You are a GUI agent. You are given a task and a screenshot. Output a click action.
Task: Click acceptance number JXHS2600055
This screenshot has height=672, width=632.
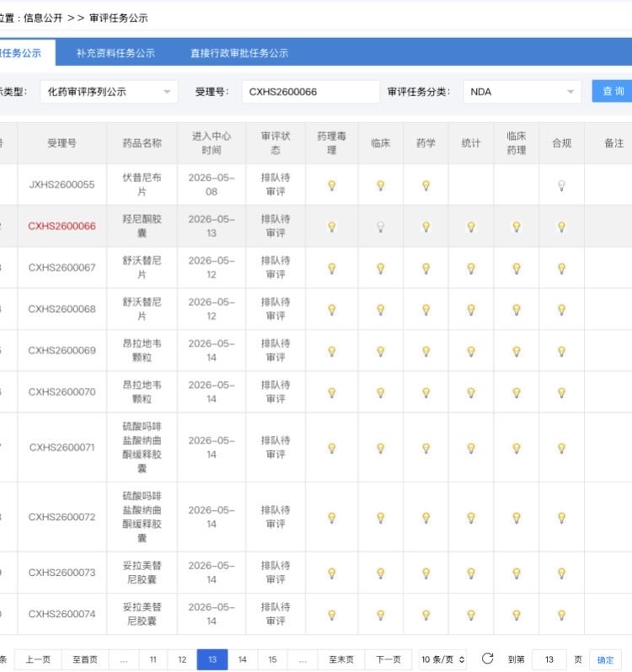point(62,185)
